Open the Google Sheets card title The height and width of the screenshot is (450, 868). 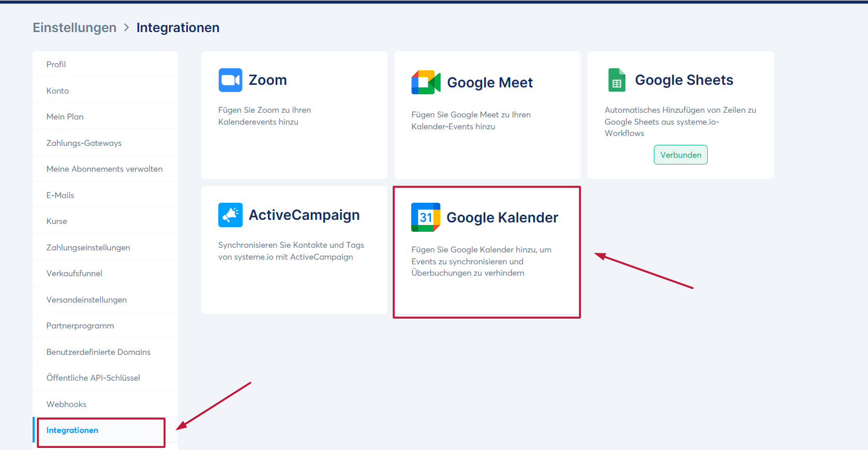point(684,80)
